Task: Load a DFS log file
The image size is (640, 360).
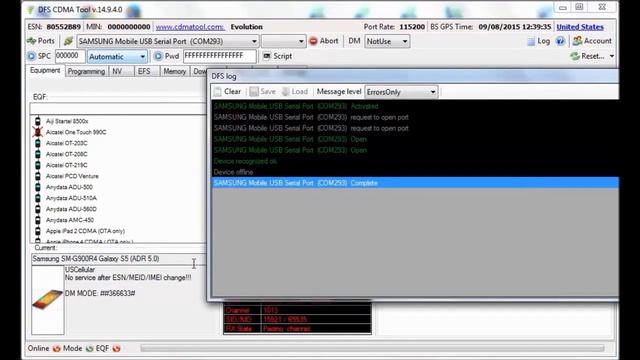Action: [x=295, y=92]
